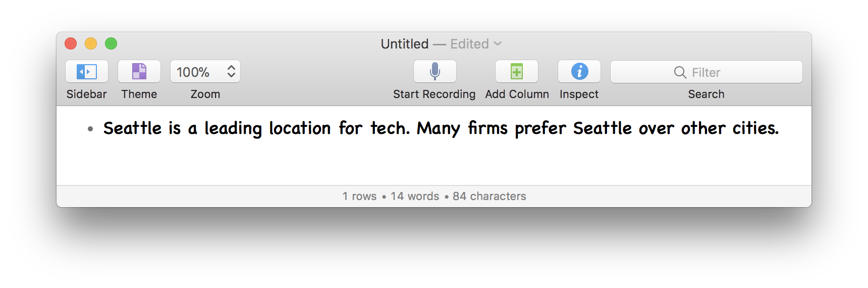This screenshot has height=288, width=868.
Task: Click the Start Recording label
Action: 434,94
